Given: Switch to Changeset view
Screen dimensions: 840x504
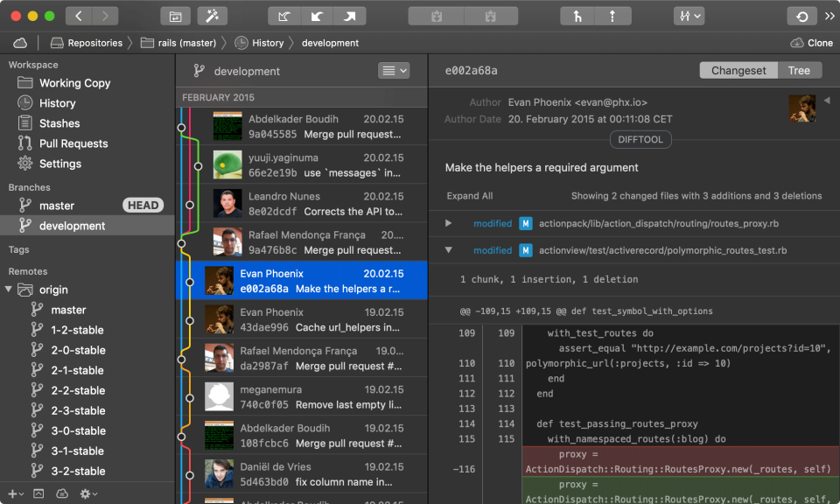Looking at the screenshot, I should tap(738, 71).
